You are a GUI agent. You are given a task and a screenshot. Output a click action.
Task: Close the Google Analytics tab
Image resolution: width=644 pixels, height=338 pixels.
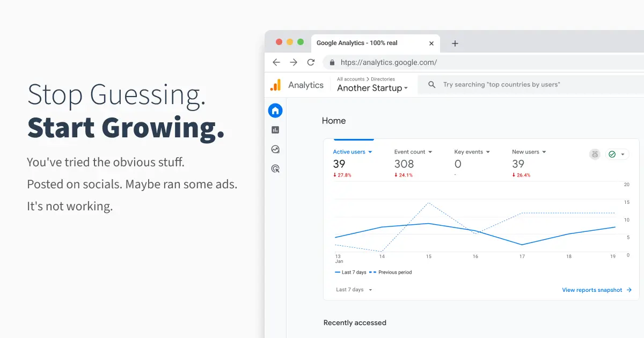click(431, 43)
